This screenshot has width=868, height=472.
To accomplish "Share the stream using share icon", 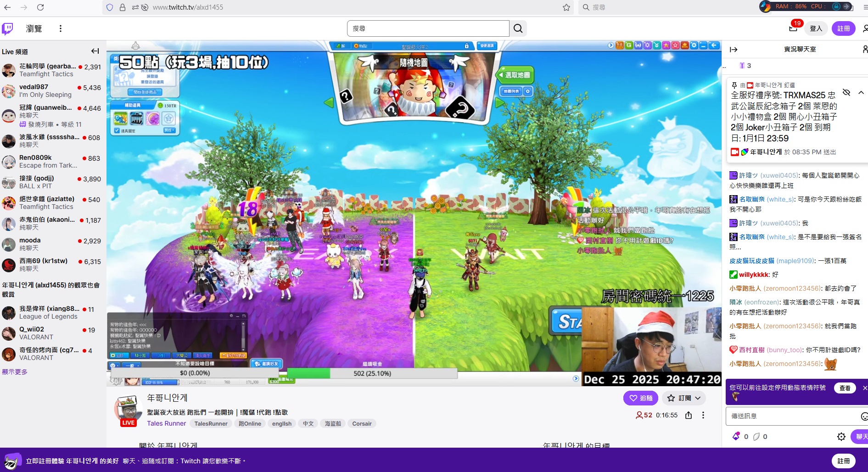I will coord(689,415).
